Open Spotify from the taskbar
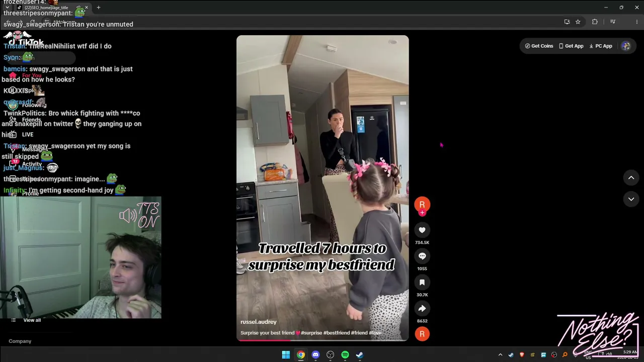The image size is (644, 362). (x=345, y=355)
